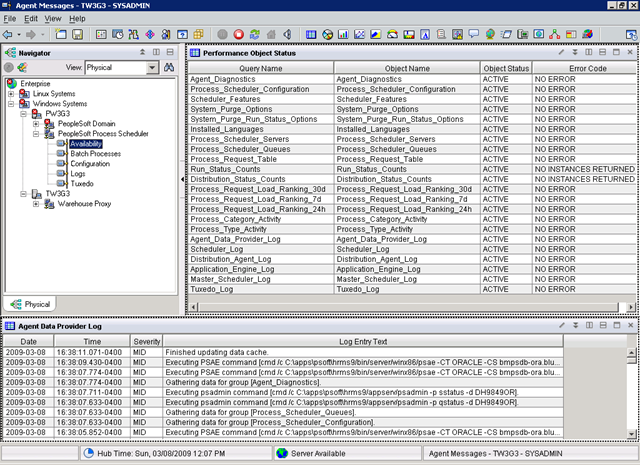Collapse Navigator using the divider arrow

coord(182,179)
